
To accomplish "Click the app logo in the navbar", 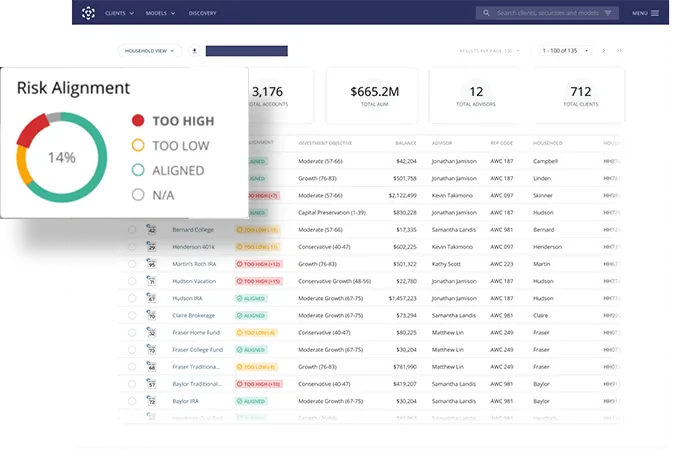I will point(88,13).
